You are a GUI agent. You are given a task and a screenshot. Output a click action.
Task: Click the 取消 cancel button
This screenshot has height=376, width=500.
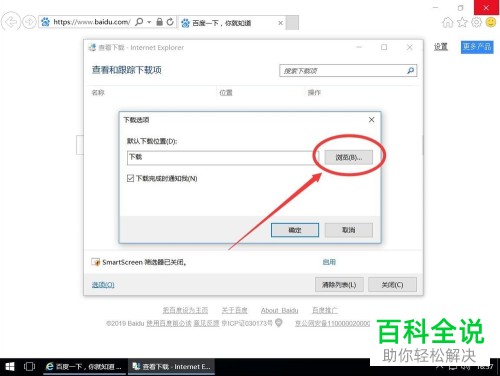click(349, 230)
